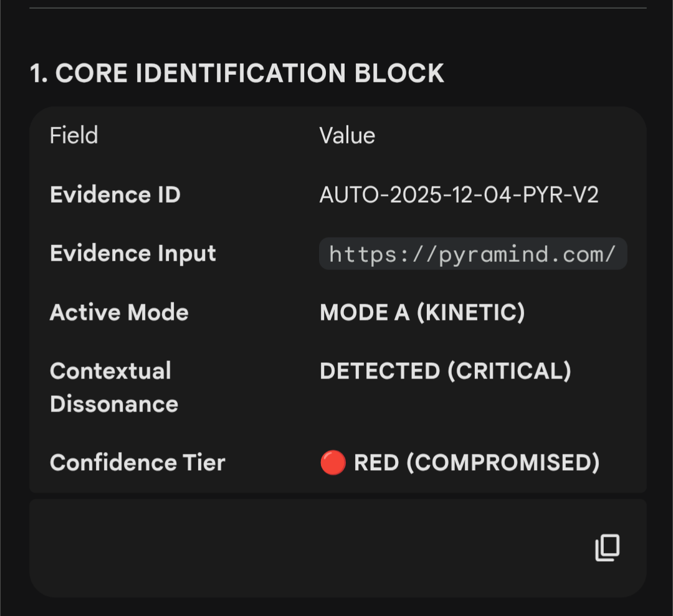Click the copy icon below the table
The height and width of the screenshot is (616, 673).
click(608, 547)
